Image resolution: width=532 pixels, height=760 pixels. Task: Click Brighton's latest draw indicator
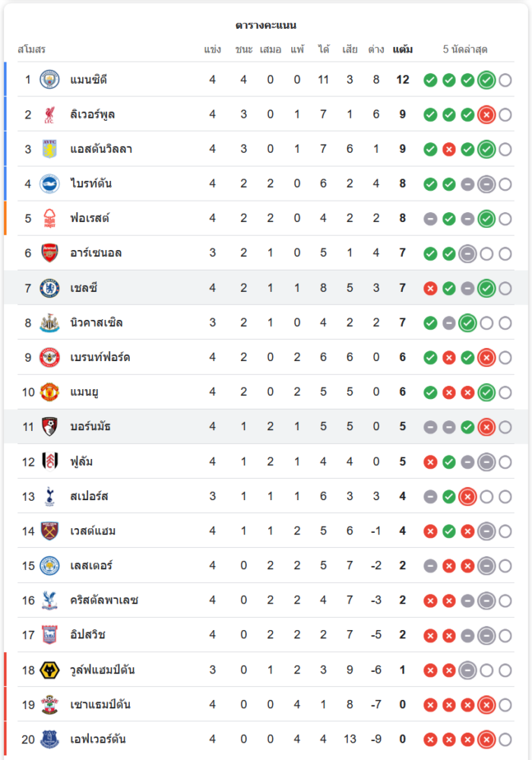tap(486, 184)
